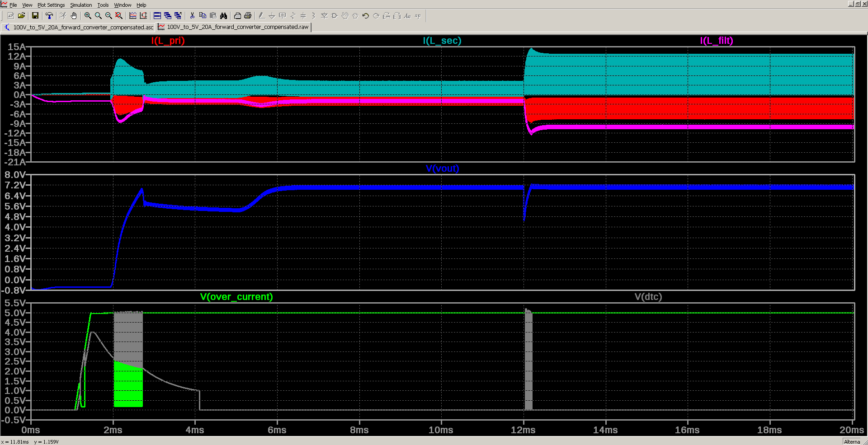This screenshot has width=868, height=445.
Task: Click the V(over_current) trace label
Action: click(236, 297)
